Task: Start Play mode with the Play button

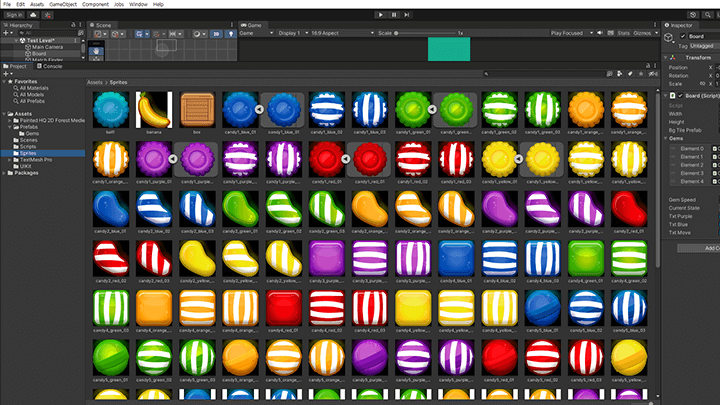Action: click(x=380, y=15)
